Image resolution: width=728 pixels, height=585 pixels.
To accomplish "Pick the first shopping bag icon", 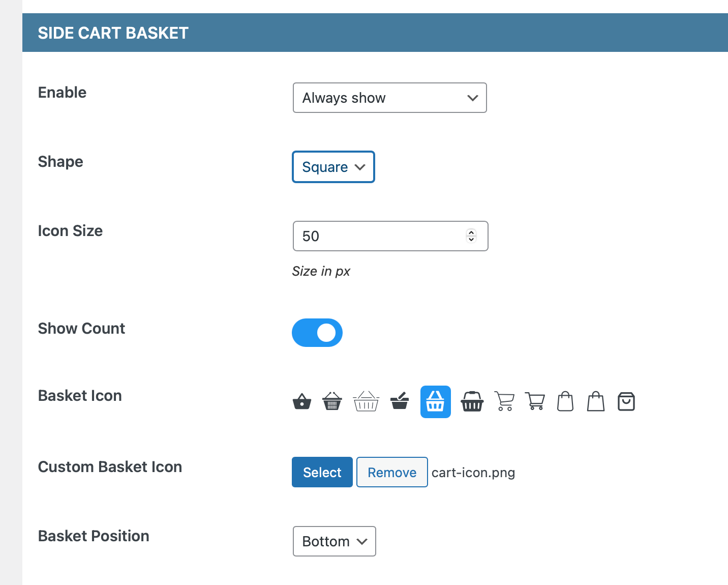I will (x=565, y=402).
